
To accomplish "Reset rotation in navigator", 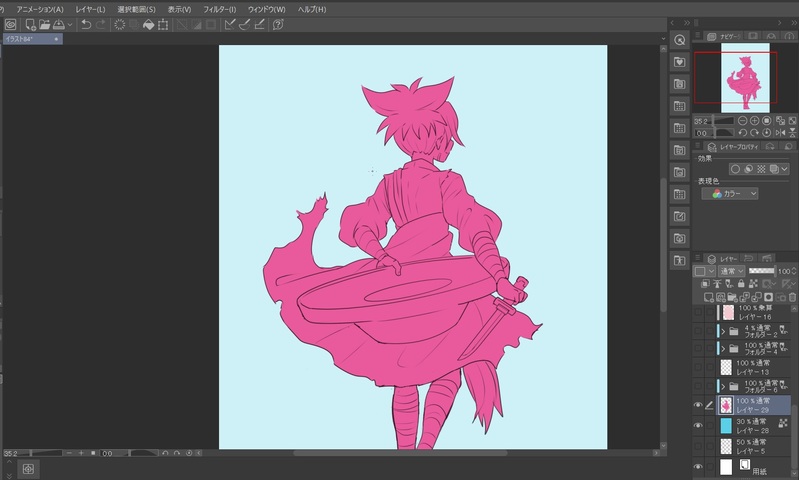I will click(x=766, y=132).
